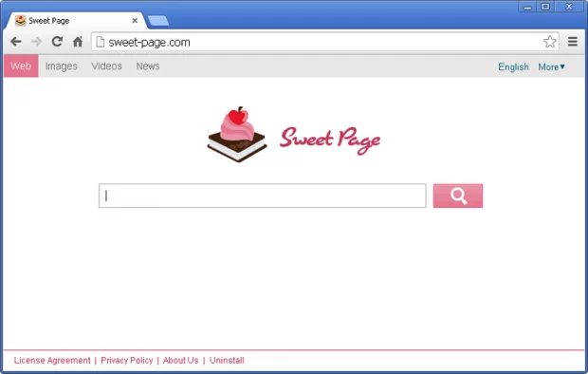Click the page icon in address bar
The height and width of the screenshot is (374, 588).
click(x=101, y=42)
